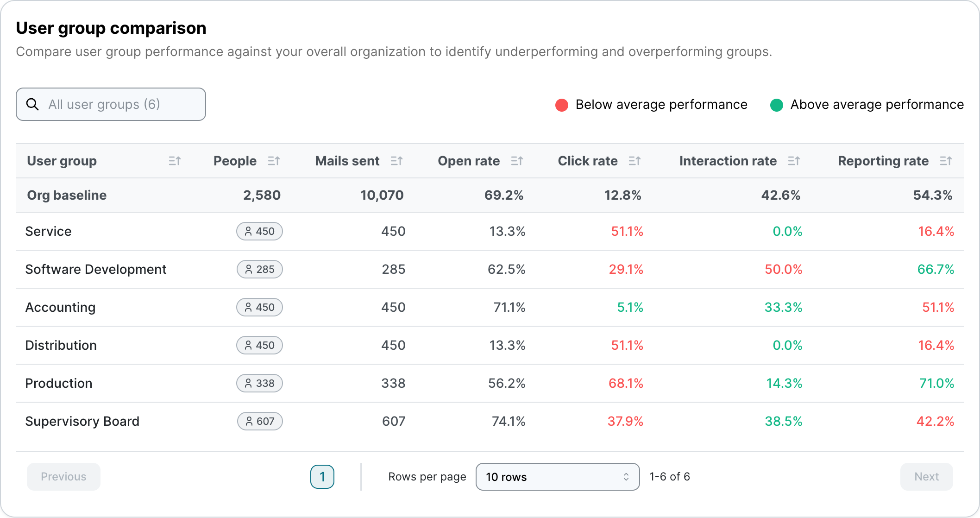Click the Previous pagination button

coord(63,477)
